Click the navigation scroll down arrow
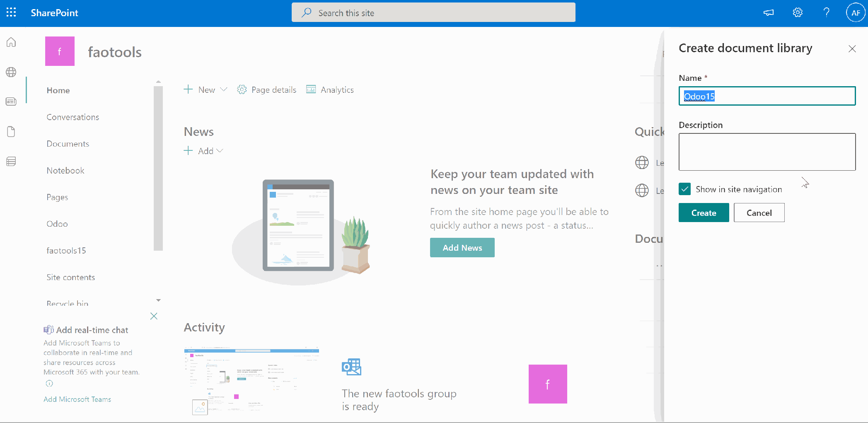The width and height of the screenshot is (868, 423). (x=158, y=300)
